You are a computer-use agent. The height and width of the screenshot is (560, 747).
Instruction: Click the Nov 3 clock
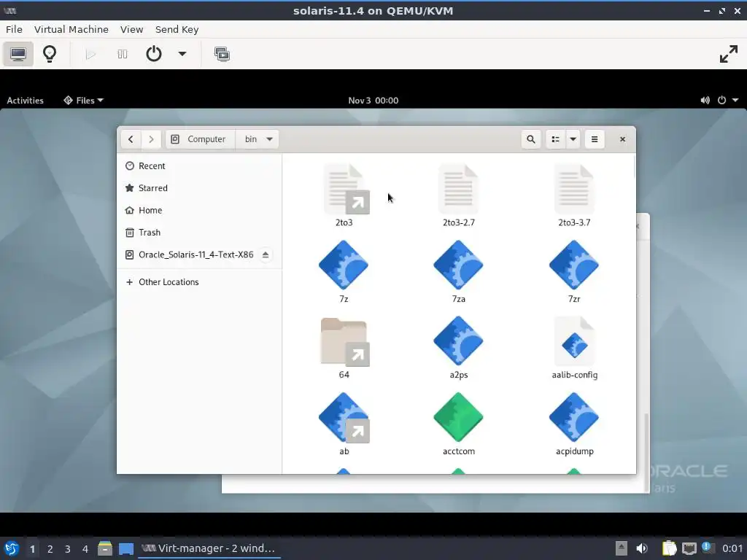click(373, 101)
